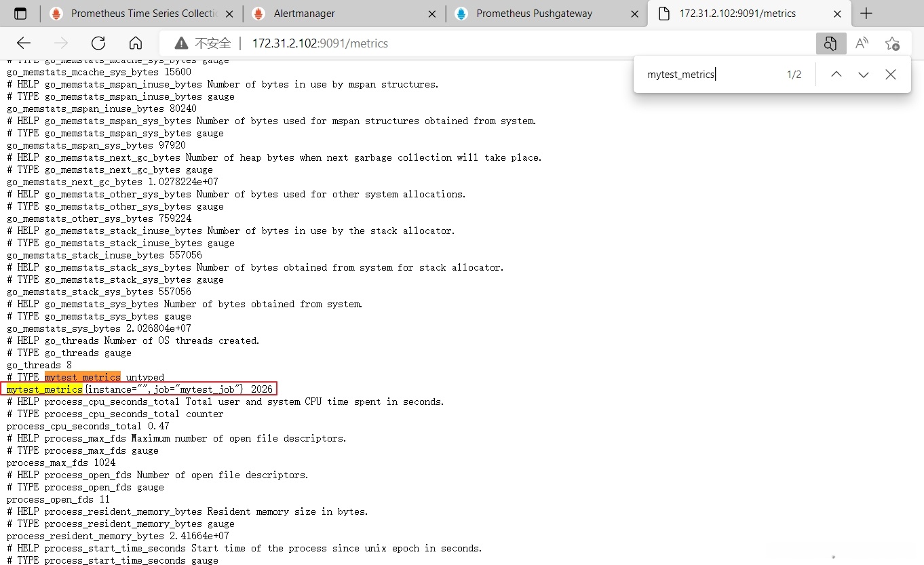The image size is (924, 565).
Task: Click the 1/2 find match counter
Action: pyautogui.click(x=794, y=75)
